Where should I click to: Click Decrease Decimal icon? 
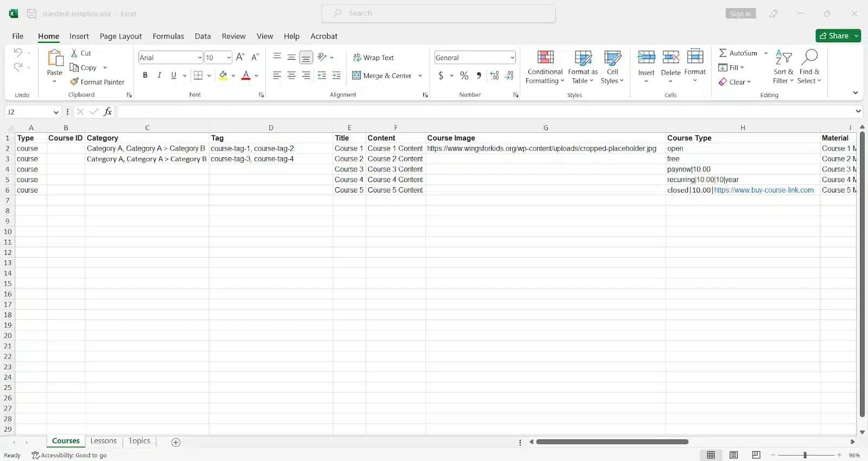pyautogui.click(x=509, y=75)
